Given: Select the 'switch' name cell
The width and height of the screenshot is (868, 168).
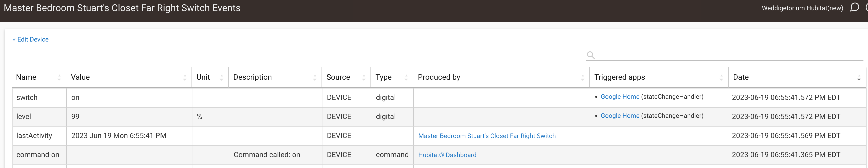Looking at the screenshot, I should point(39,97).
